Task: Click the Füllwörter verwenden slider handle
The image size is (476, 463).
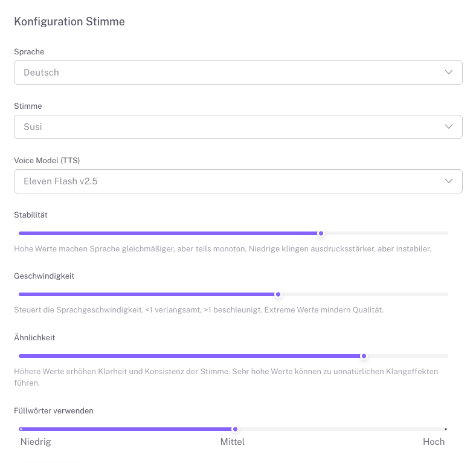Action: tap(235, 429)
